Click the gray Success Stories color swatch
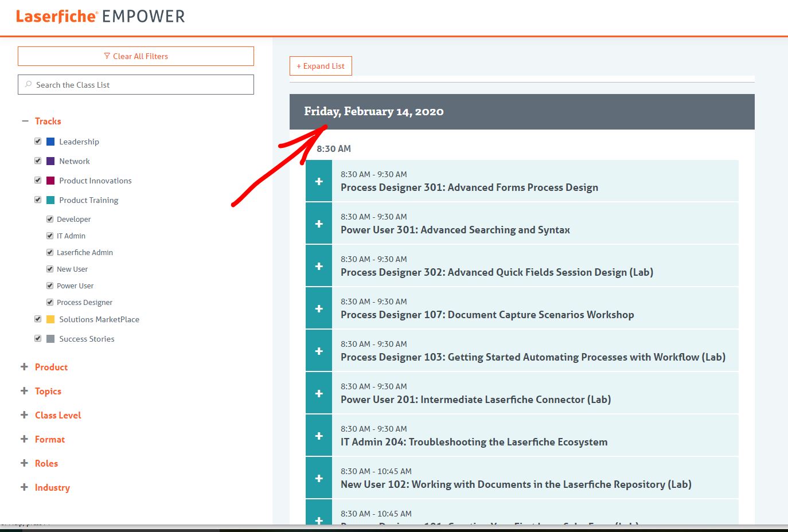Screen dimensions: 788x532 click(x=50, y=339)
